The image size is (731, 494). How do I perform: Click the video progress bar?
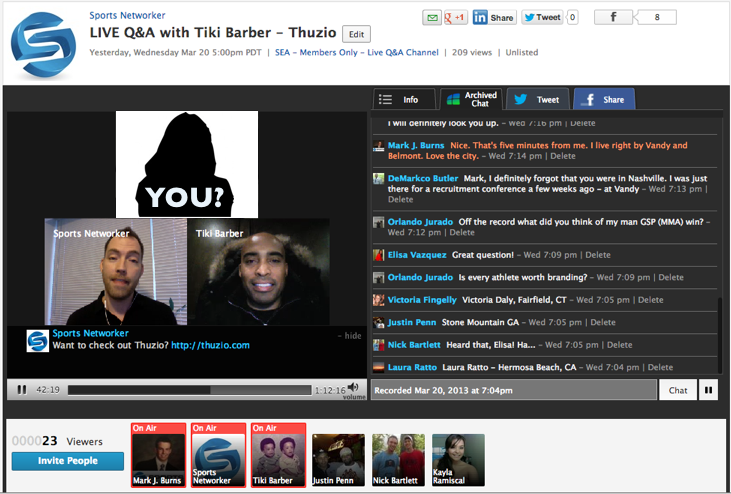(x=189, y=390)
